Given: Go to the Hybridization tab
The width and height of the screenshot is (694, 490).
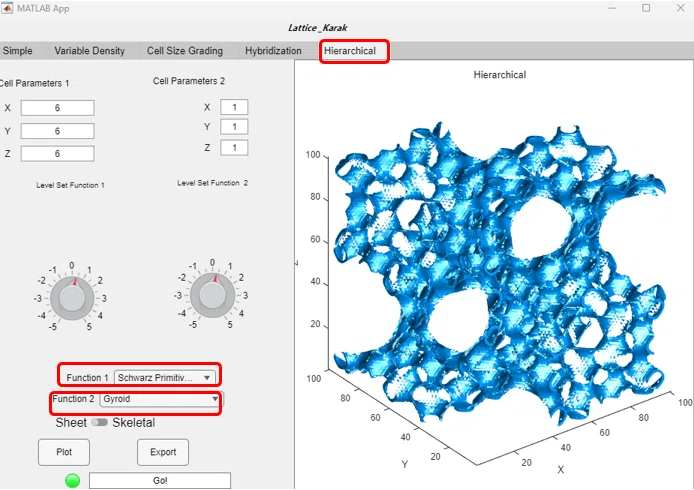Looking at the screenshot, I should tap(273, 51).
